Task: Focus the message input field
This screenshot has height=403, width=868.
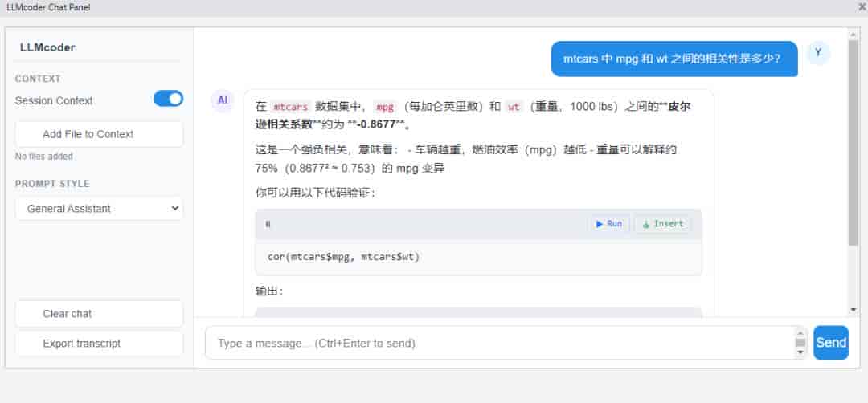Action: (500, 343)
